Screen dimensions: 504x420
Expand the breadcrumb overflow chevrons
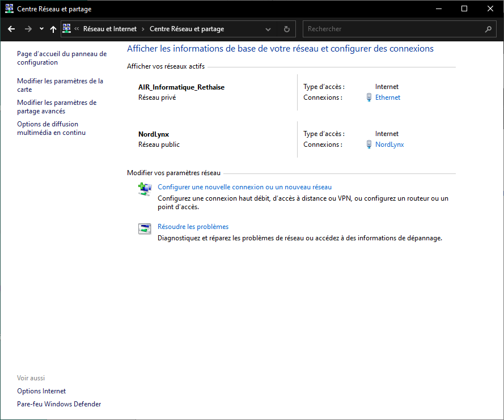77,29
